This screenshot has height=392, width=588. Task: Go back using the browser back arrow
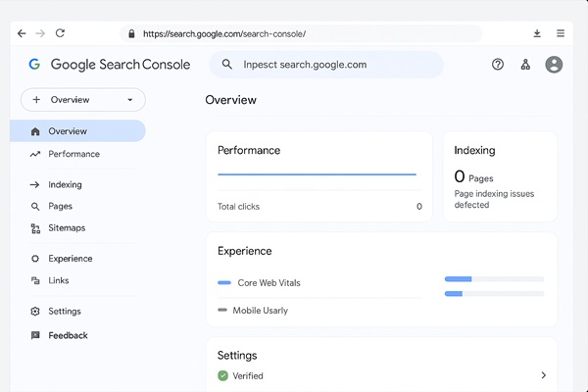click(22, 33)
